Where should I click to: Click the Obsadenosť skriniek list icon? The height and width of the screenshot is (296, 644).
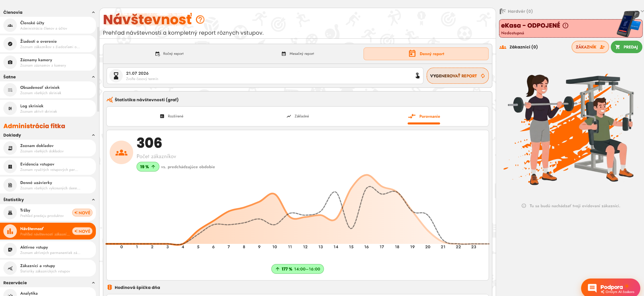10,90
